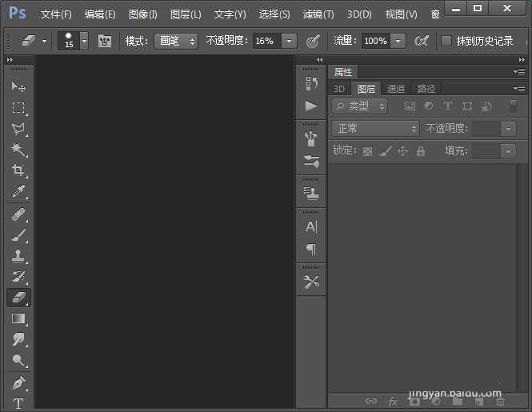Select the Magic Wand tool
Viewport: 532px width, 412px height.
click(18, 150)
